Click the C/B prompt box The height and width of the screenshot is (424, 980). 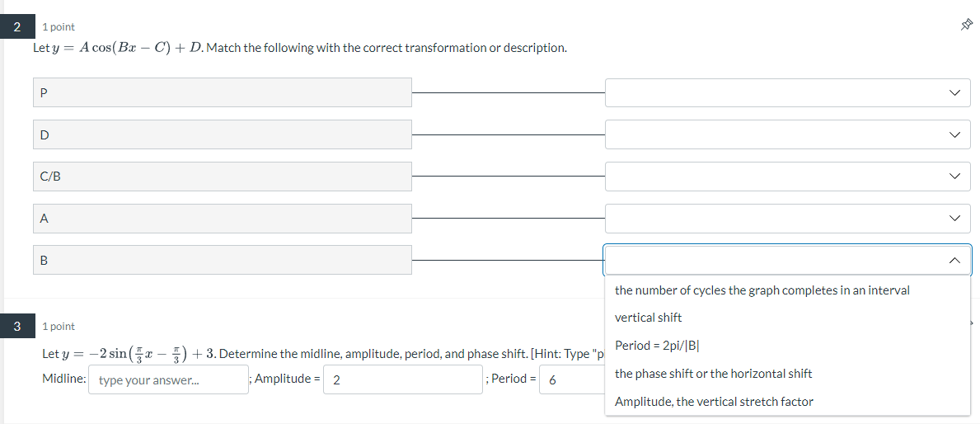click(223, 177)
